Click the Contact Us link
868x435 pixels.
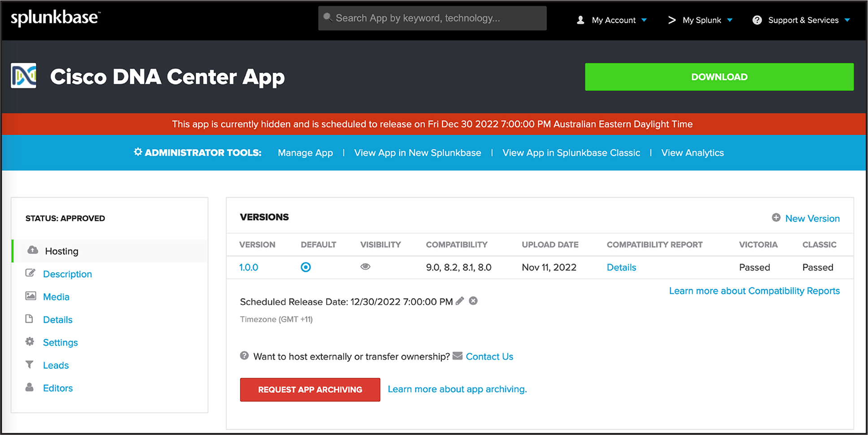click(489, 357)
